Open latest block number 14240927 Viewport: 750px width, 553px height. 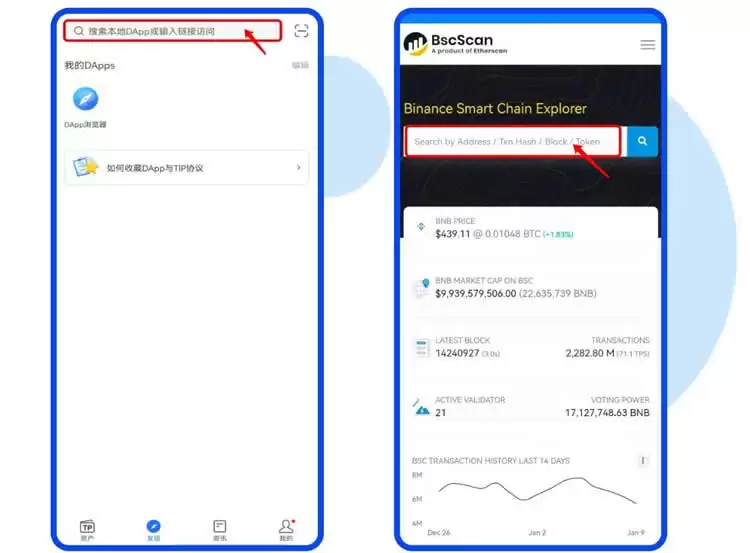[x=457, y=353]
